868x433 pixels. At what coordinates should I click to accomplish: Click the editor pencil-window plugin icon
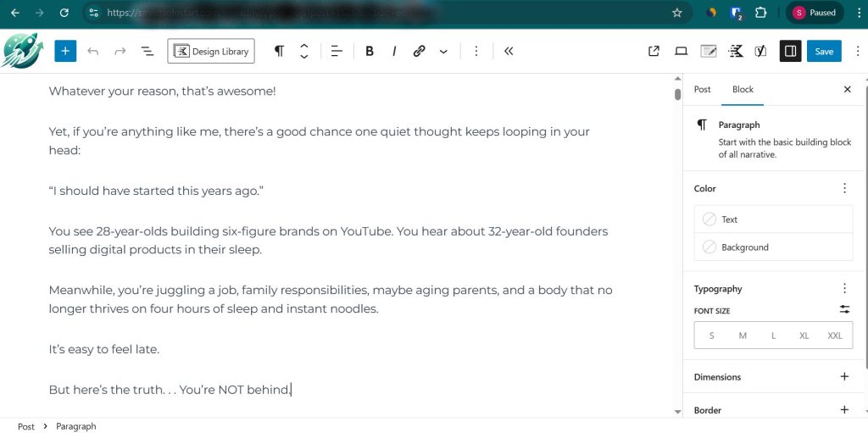tap(708, 51)
